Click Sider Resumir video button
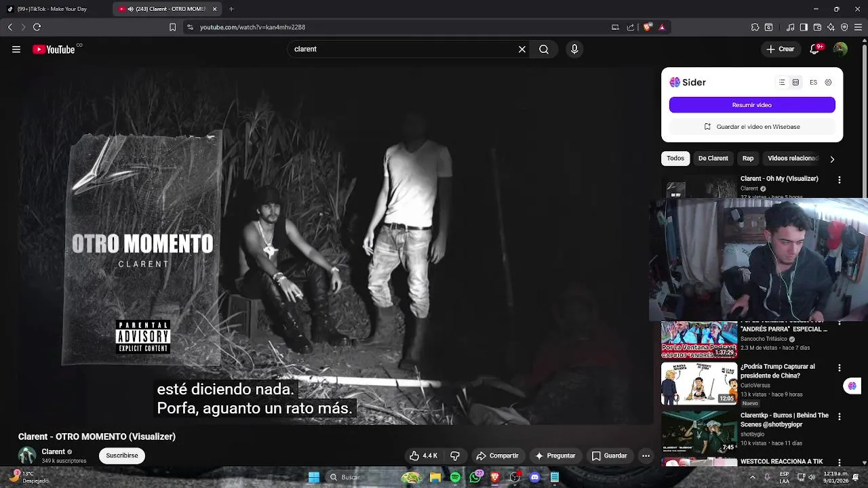This screenshot has width=868, height=488. point(752,105)
